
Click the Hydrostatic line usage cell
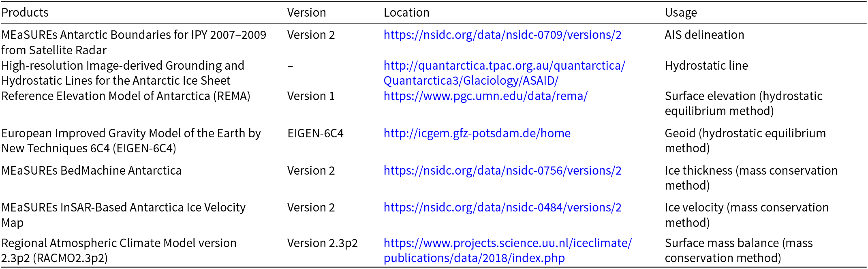pos(706,66)
